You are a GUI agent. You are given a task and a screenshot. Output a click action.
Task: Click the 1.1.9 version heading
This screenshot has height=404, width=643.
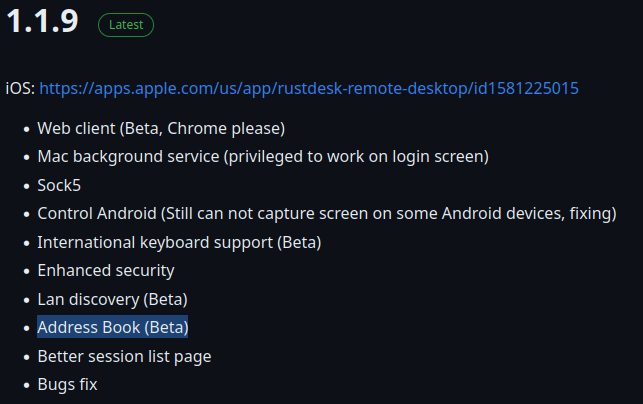[42, 22]
